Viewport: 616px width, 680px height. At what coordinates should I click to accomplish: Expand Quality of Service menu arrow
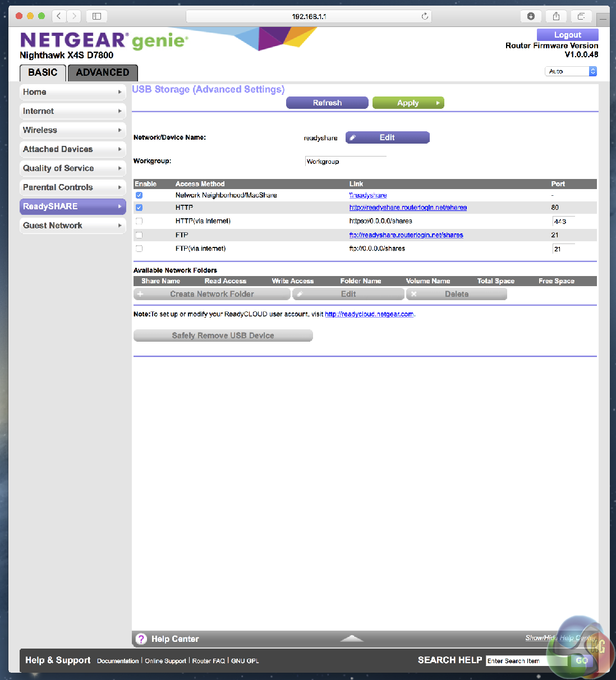point(119,168)
